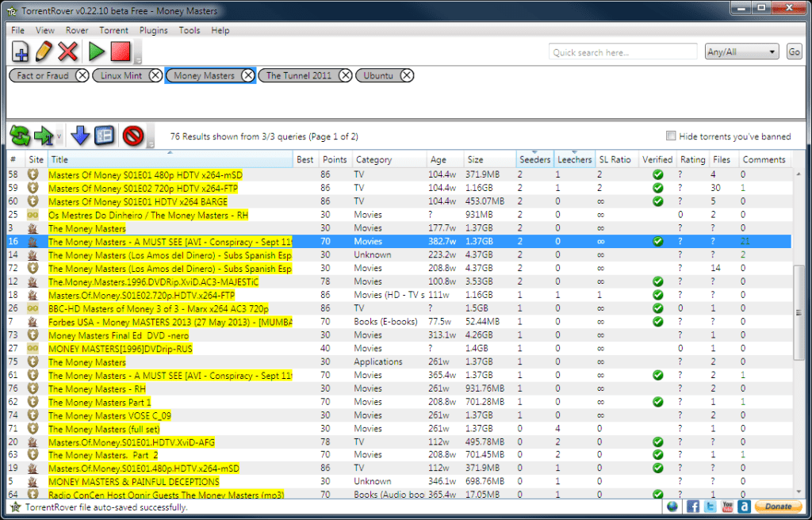Click the Go button
The width and height of the screenshot is (812, 520).
[794, 52]
